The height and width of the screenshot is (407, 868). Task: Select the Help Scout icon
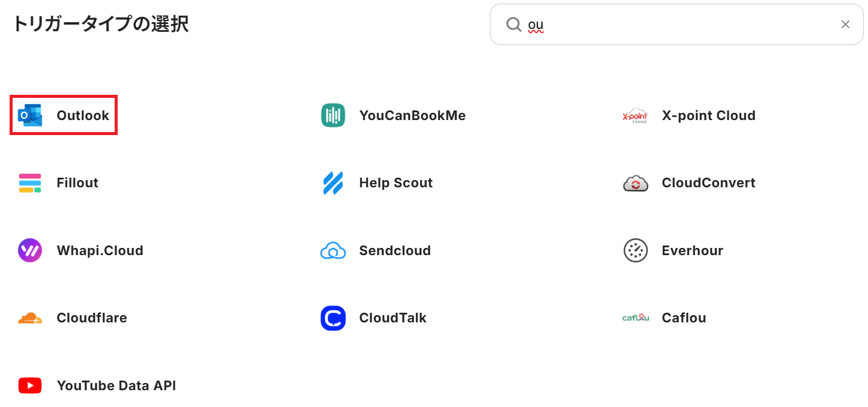click(x=333, y=183)
